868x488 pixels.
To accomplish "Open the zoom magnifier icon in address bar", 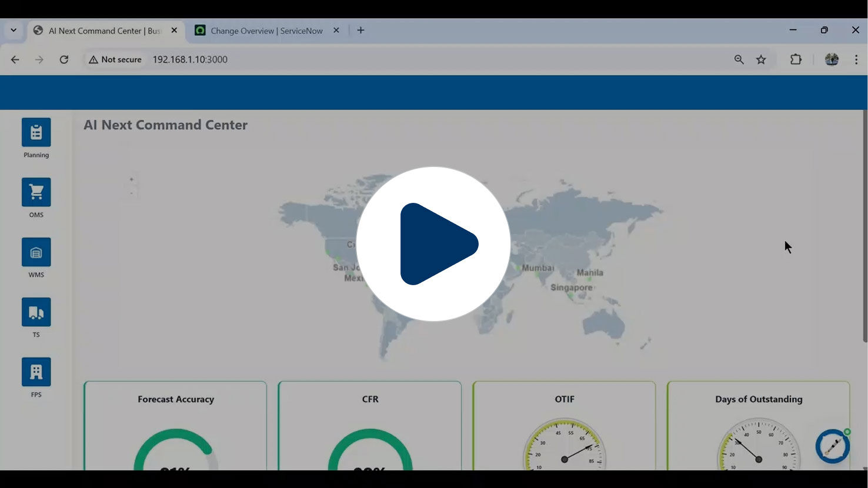I will point(739,59).
